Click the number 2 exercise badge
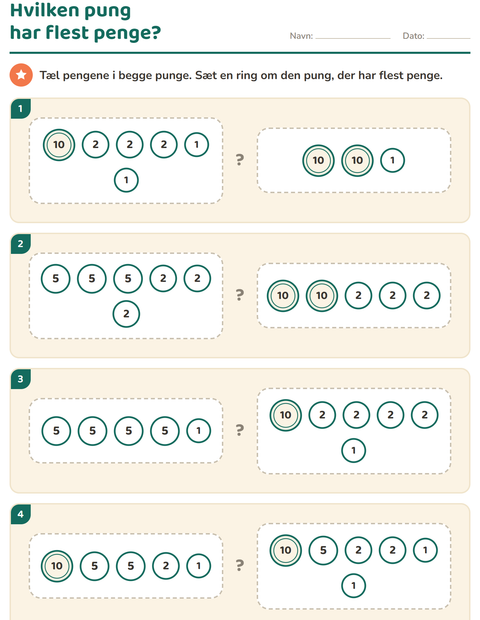Screen dimensions: 480x620 pos(21,244)
